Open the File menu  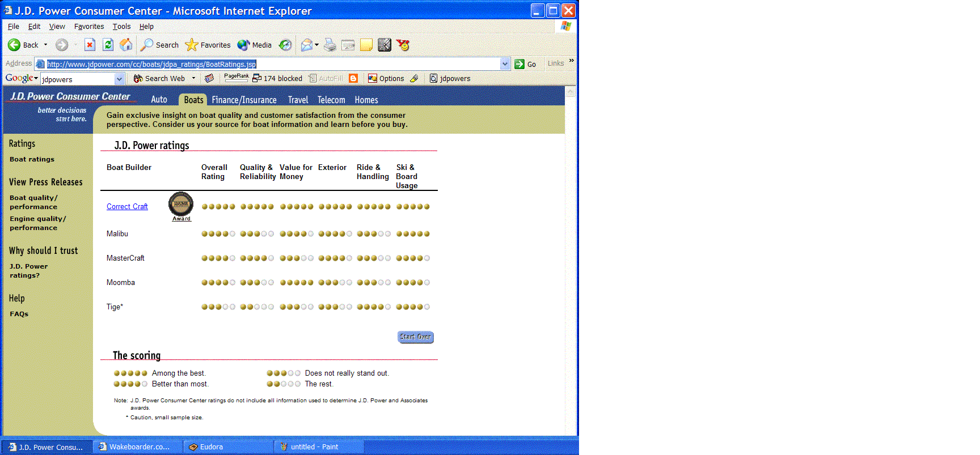[14, 26]
